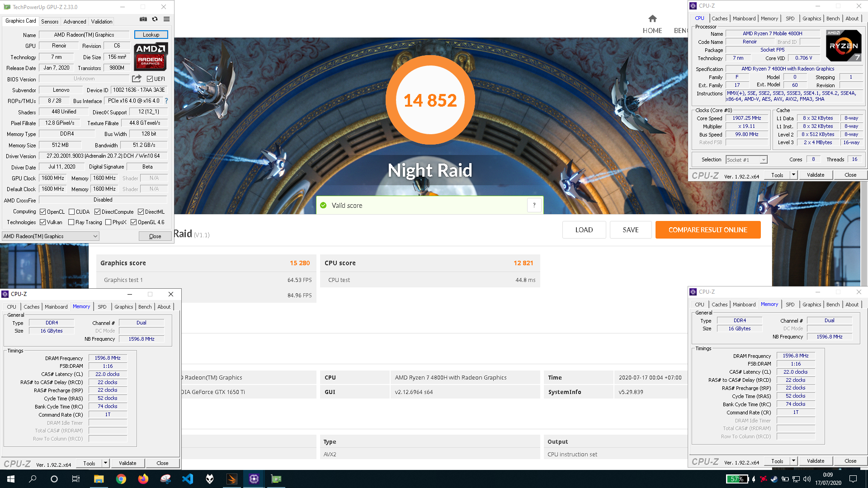868x488 pixels.
Task: Open the GPU selection dropdown in GPU-Z
Action: coord(51,236)
